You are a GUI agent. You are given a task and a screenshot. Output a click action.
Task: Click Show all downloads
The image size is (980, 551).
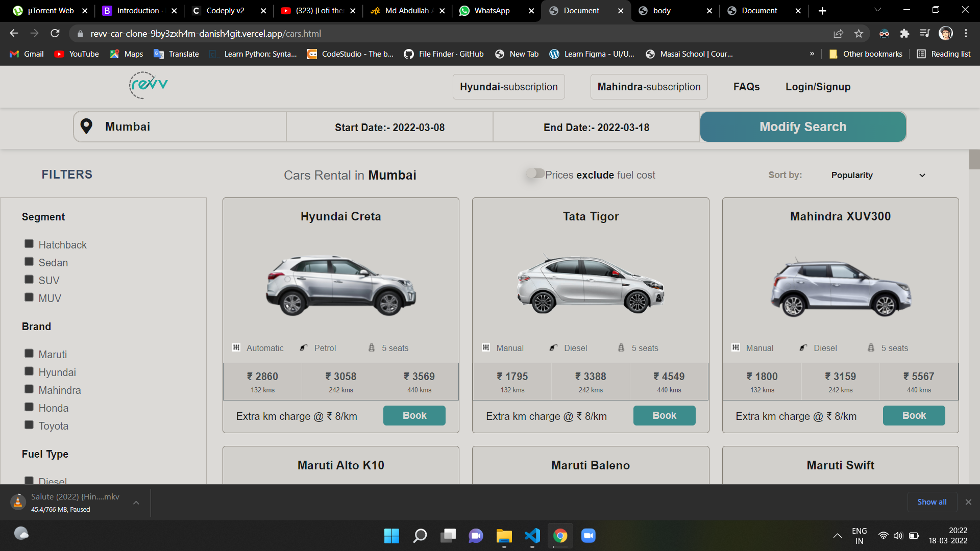click(x=932, y=502)
